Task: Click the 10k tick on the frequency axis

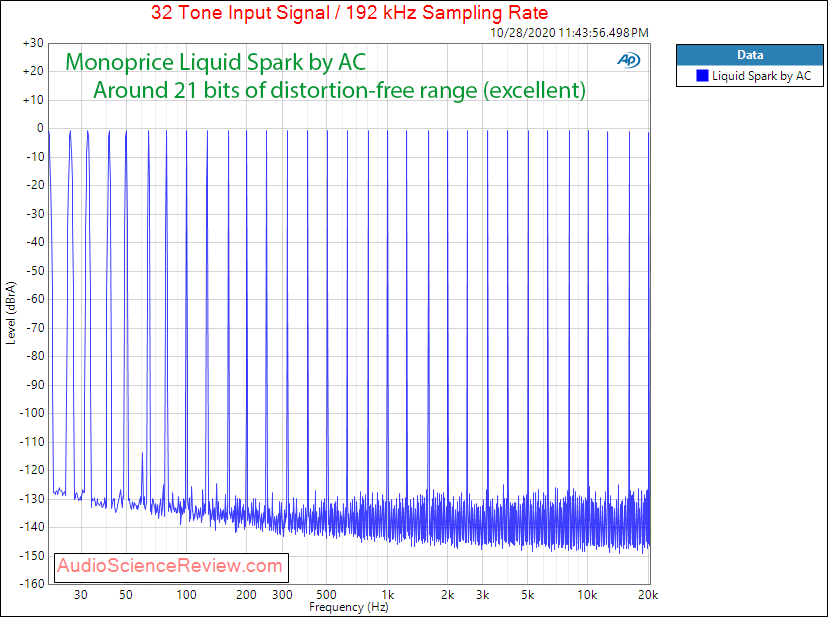Action: [587, 595]
